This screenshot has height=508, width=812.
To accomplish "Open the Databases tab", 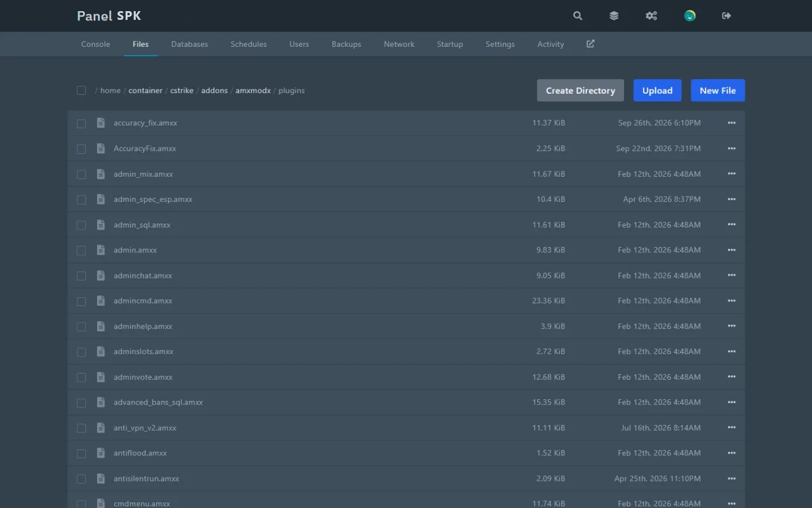I will tap(190, 44).
